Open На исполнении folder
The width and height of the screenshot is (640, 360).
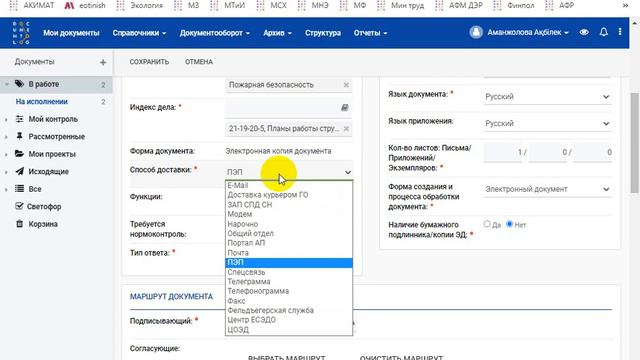(42, 102)
